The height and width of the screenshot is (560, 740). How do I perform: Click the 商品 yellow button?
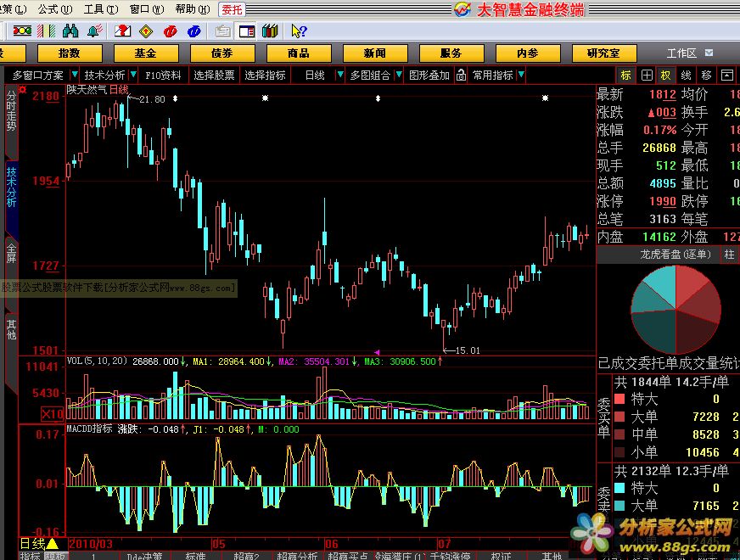pos(299,53)
